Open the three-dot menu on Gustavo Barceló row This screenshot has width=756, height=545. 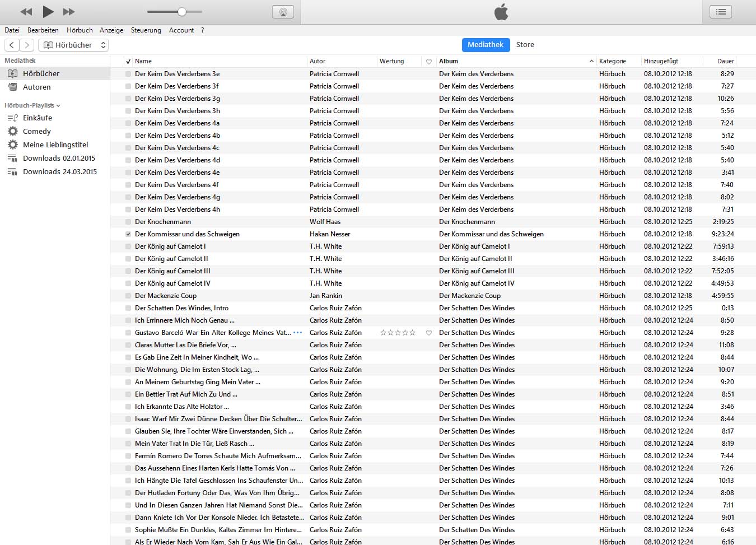point(298,333)
